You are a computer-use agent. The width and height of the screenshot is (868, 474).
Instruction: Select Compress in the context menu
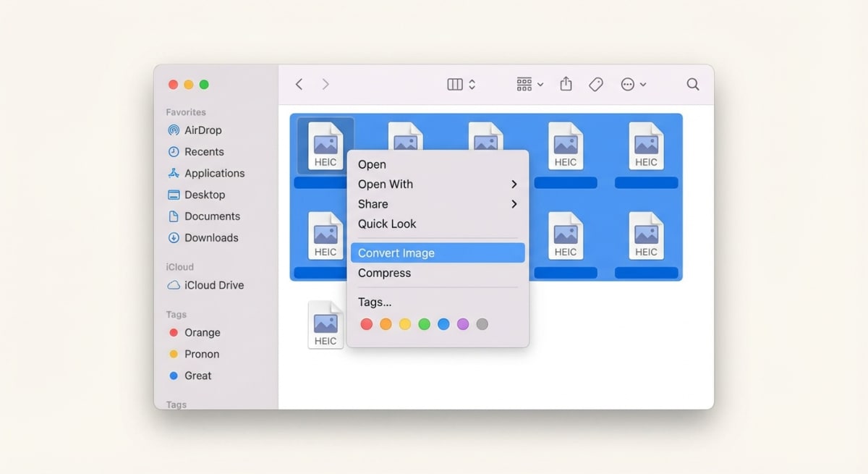coord(384,273)
